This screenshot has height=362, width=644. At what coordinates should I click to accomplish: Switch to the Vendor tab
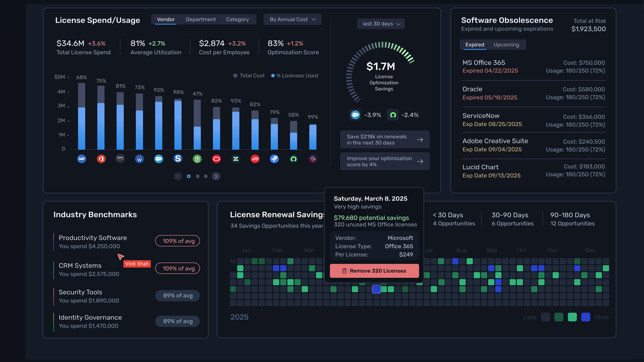[x=166, y=19]
